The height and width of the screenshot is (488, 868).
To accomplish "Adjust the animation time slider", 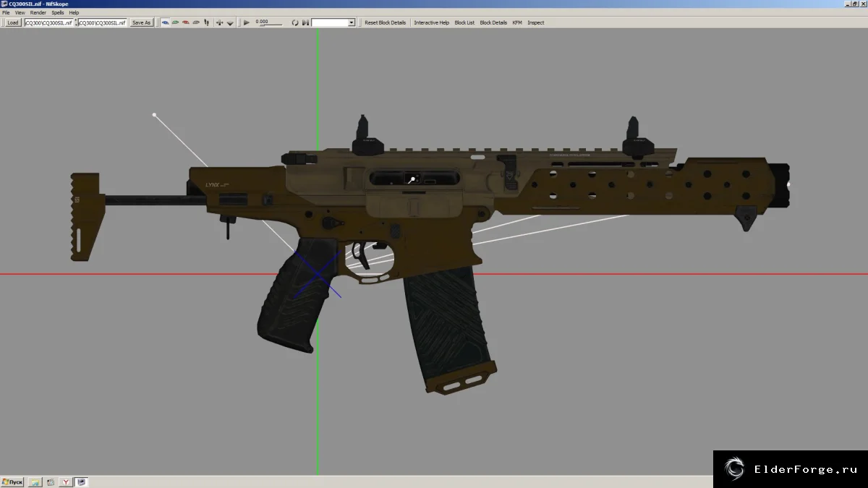I will click(271, 25).
